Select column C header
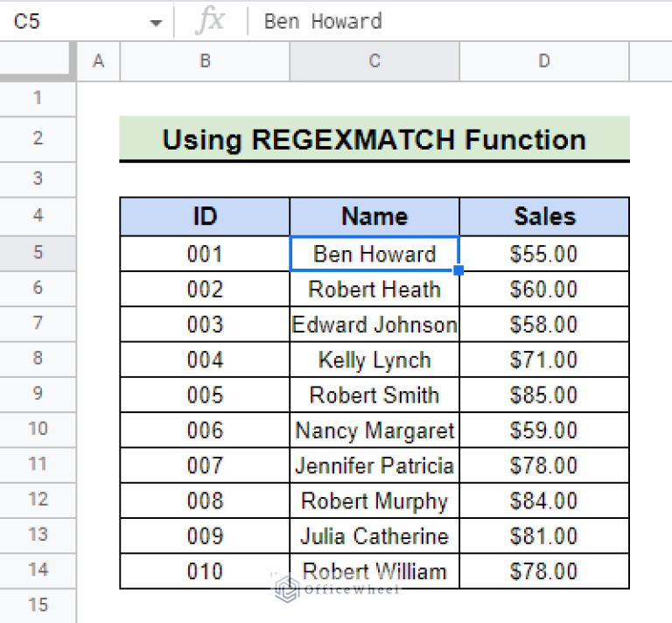 (x=374, y=61)
